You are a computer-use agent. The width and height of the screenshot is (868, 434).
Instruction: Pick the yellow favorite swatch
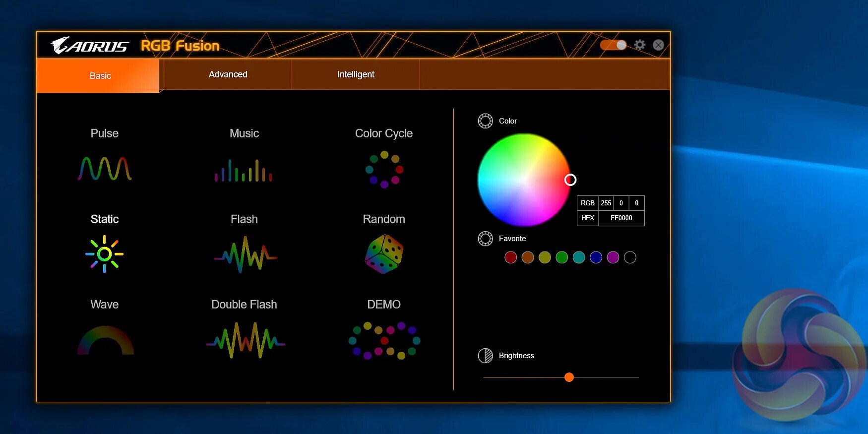coord(545,257)
